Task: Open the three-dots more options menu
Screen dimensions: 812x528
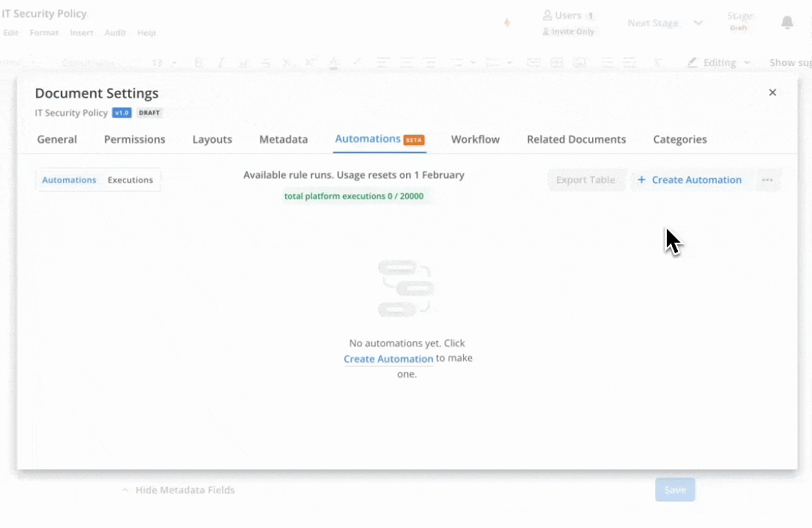Action: [x=767, y=180]
